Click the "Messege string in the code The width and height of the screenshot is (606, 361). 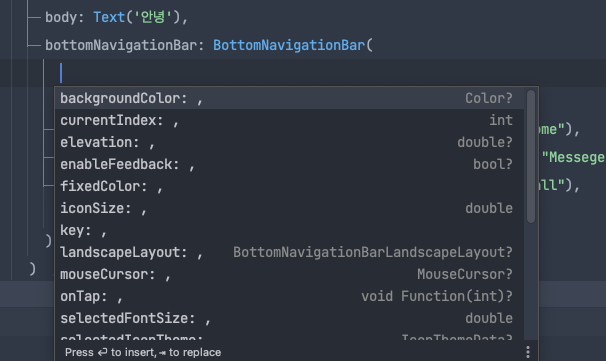tap(573, 157)
